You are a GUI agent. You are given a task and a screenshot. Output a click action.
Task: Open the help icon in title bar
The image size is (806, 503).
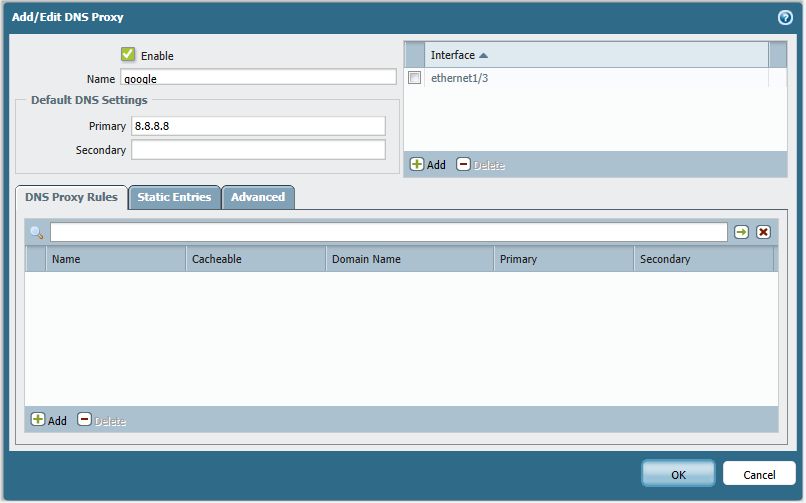[784, 17]
